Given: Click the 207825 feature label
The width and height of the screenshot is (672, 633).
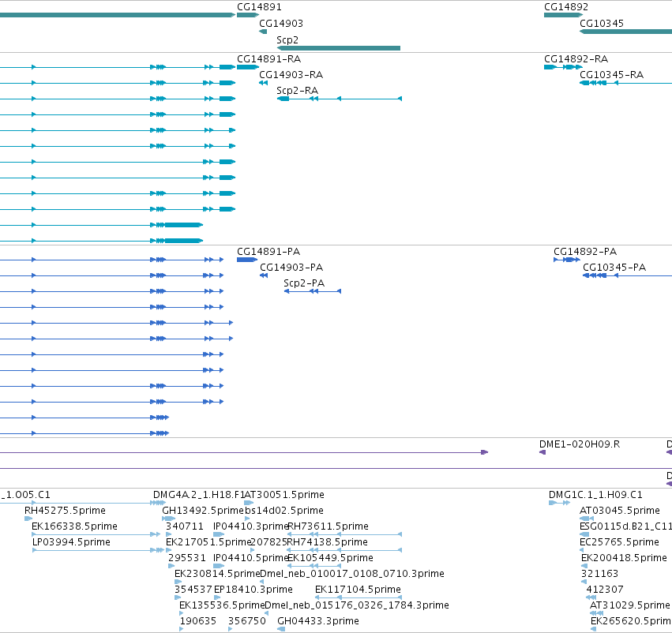Looking at the screenshot, I should (x=268, y=542).
